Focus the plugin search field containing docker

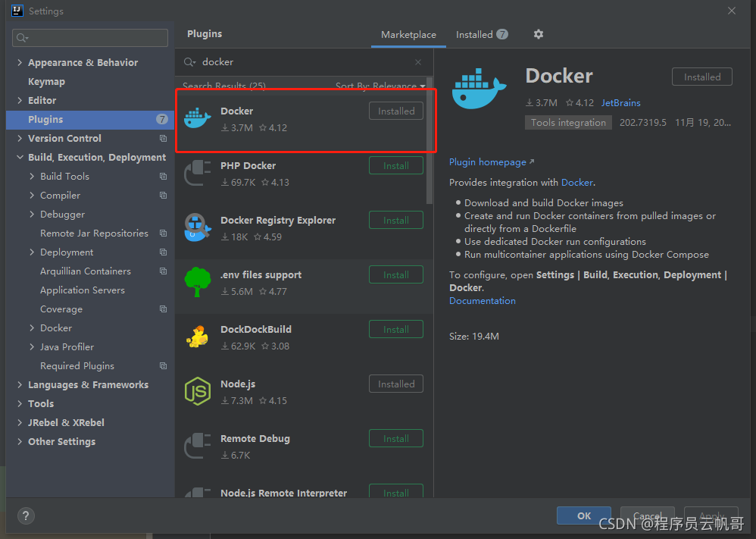click(x=304, y=62)
